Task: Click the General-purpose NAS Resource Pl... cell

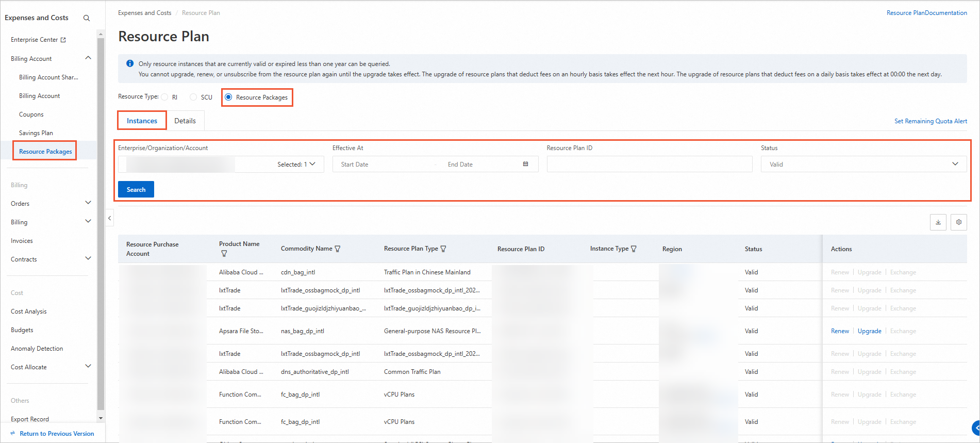Action: 432,331
